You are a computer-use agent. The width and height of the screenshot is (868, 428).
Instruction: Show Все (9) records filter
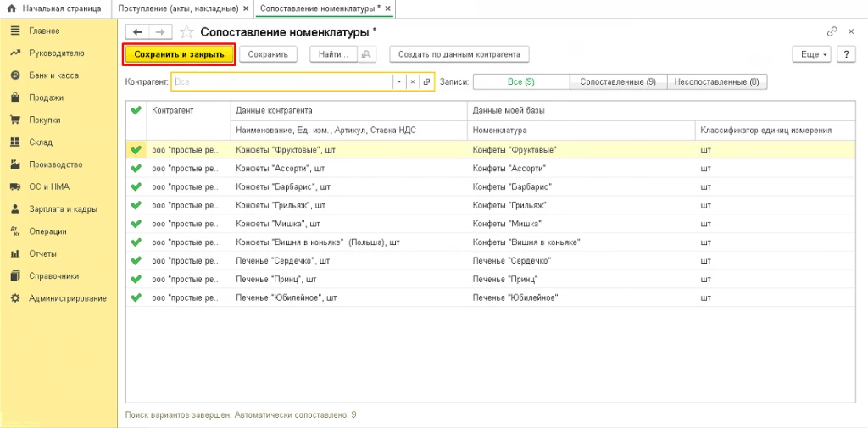[x=521, y=81]
